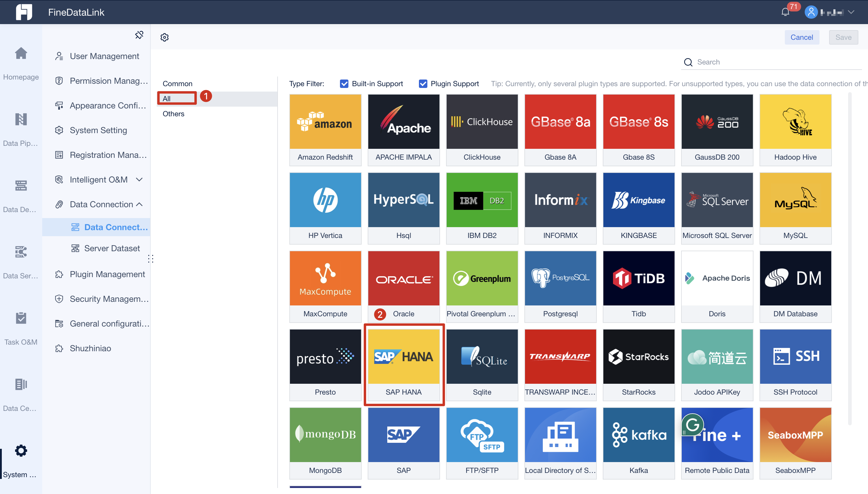
Task: Click the vertical scrollbar of connection list
Action: pos(850,258)
